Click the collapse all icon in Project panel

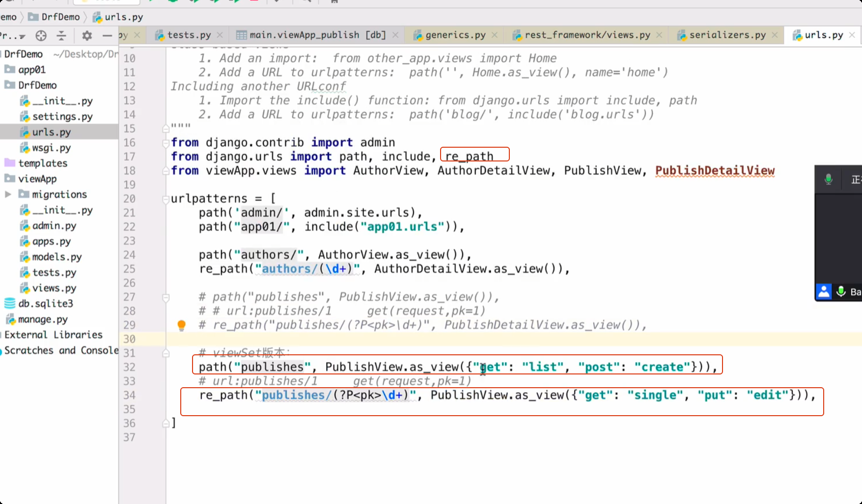click(x=61, y=35)
